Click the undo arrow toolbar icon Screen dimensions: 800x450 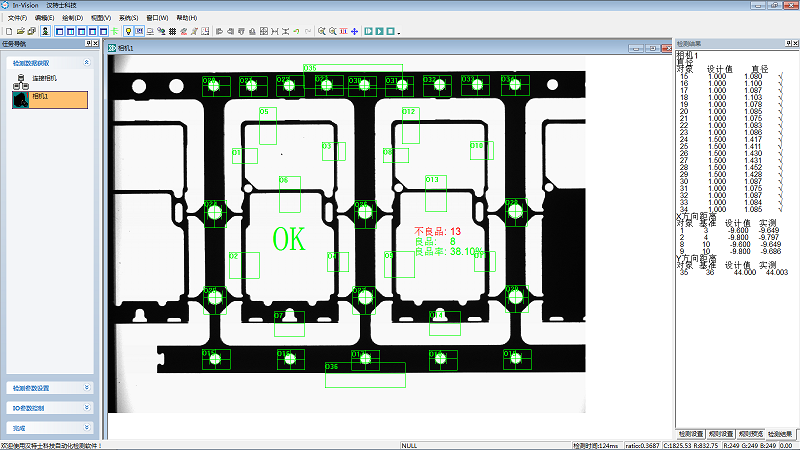click(x=297, y=31)
